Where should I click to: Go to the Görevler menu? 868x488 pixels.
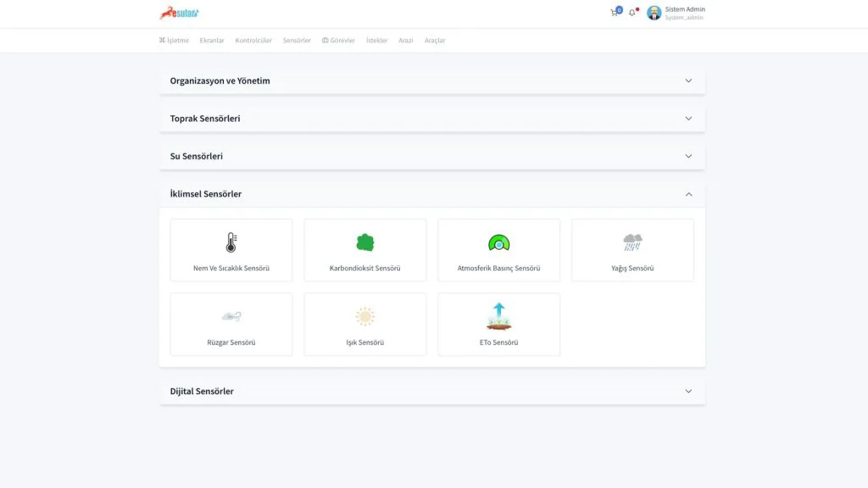click(338, 41)
